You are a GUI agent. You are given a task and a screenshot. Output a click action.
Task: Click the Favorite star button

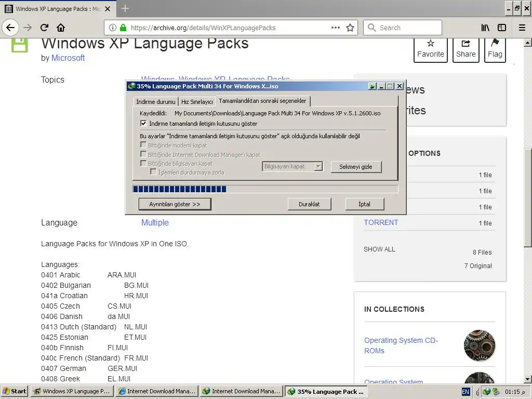click(431, 49)
